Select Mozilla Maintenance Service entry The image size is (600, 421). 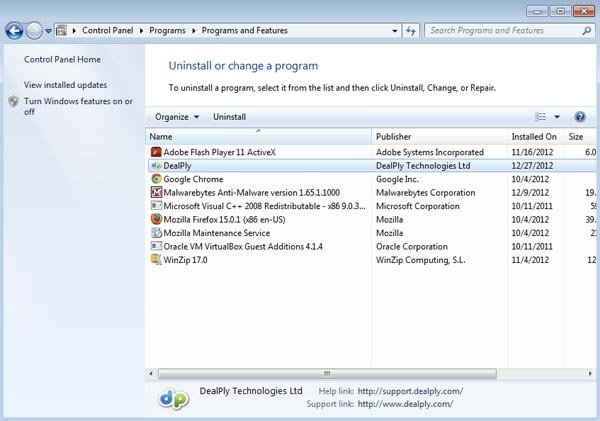217,233
